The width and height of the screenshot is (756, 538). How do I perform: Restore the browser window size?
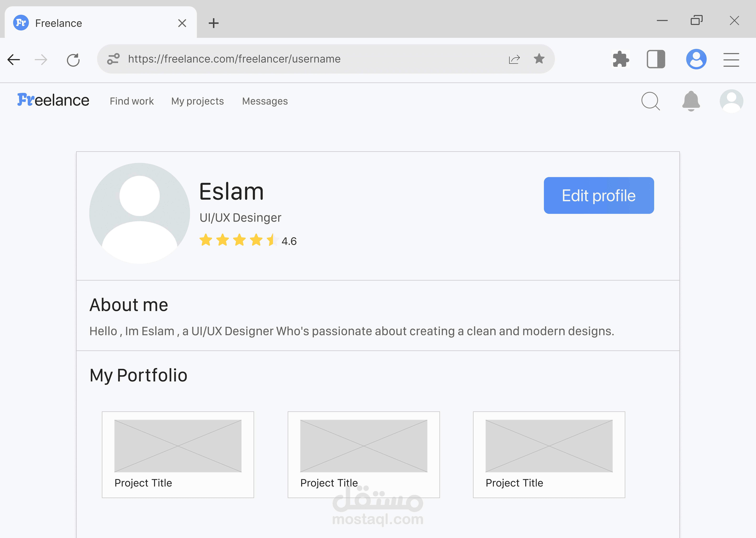[x=697, y=20]
